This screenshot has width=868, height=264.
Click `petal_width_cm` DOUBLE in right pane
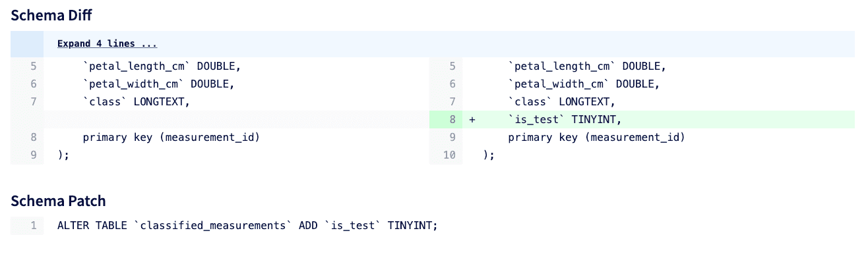pos(584,84)
